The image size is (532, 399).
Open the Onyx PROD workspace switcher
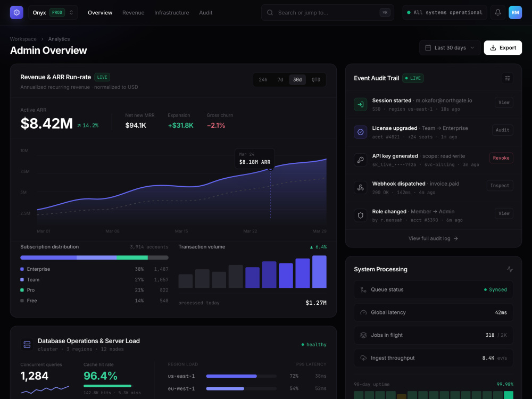tap(53, 13)
